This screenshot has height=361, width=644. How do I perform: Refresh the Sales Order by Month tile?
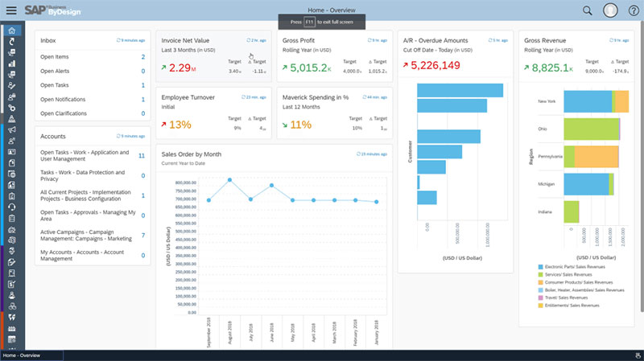click(371, 154)
